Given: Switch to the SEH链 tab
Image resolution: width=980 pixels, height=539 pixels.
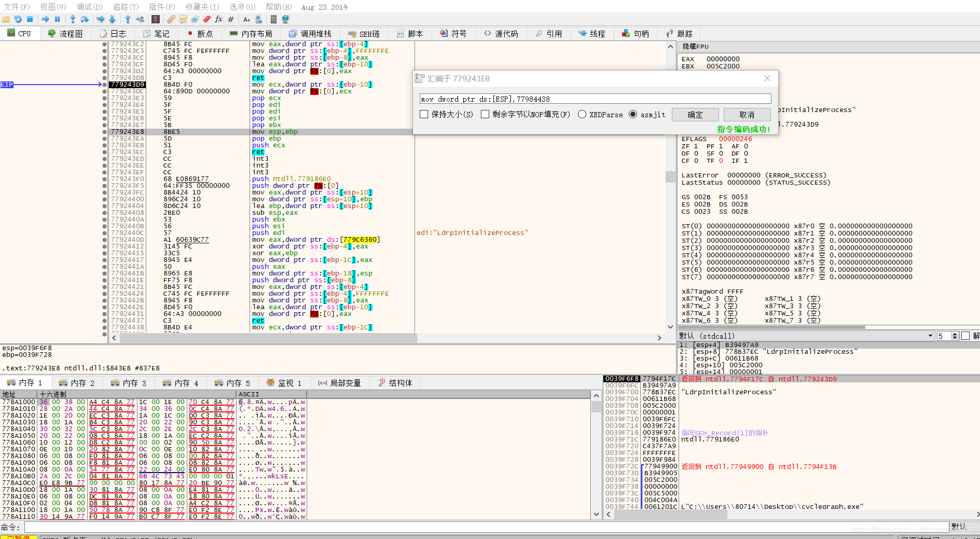Looking at the screenshot, I should [x=364, y=33].
